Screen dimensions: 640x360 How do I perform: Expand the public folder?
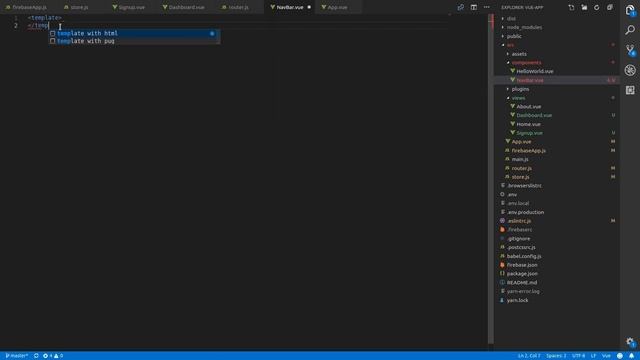point(514,36)
